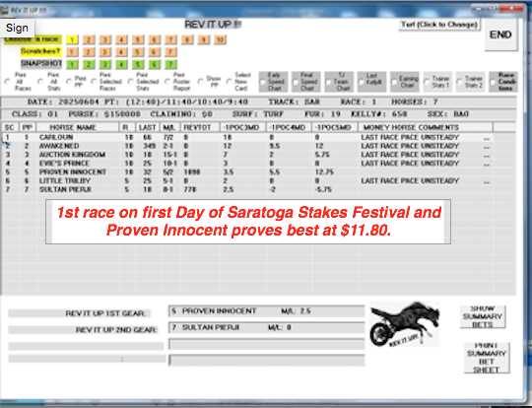Select the Last Kelly# option

[371, 82]
